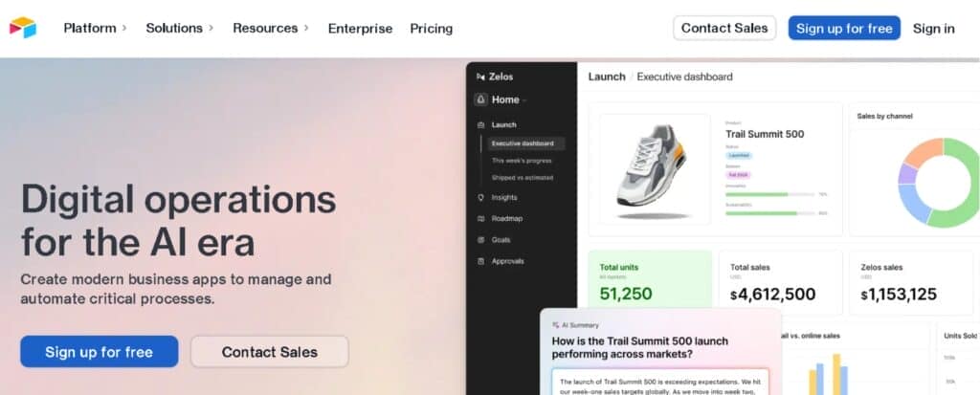
Task: Click the Goals icon in sidebar
Action: [x=480, y=240]
